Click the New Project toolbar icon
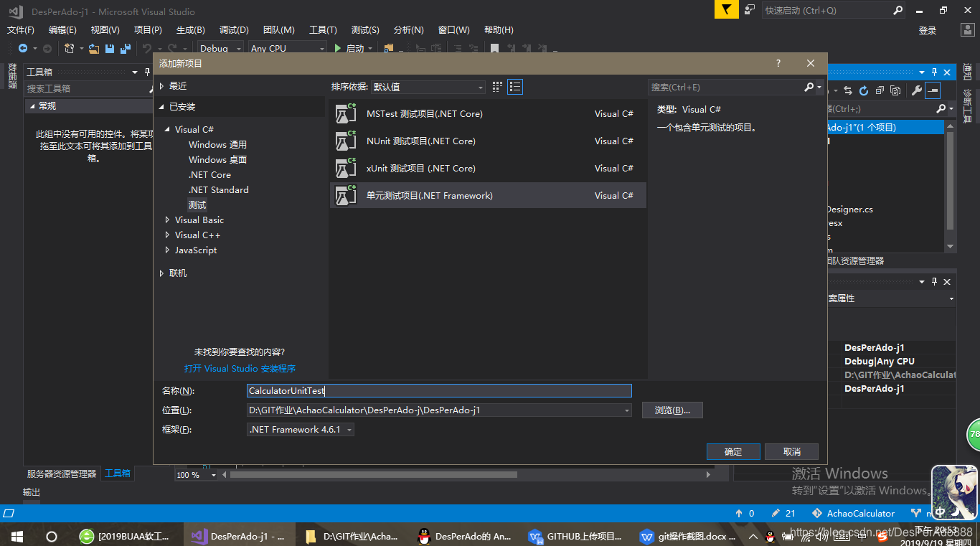Screen dimensions: 980x546 click(x=70, y=48)
